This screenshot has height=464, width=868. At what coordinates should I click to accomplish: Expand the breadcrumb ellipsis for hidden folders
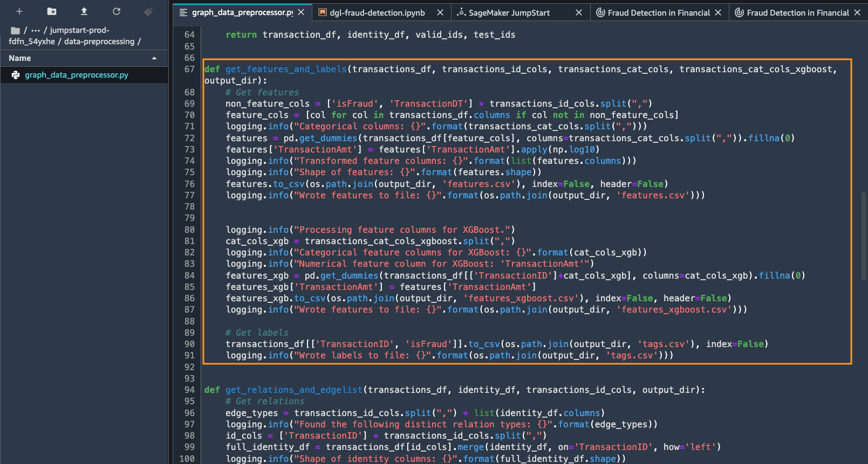click(36, 31)
